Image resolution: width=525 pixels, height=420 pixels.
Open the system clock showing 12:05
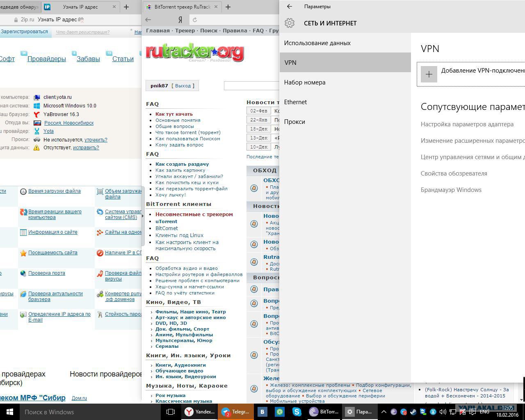507,412
